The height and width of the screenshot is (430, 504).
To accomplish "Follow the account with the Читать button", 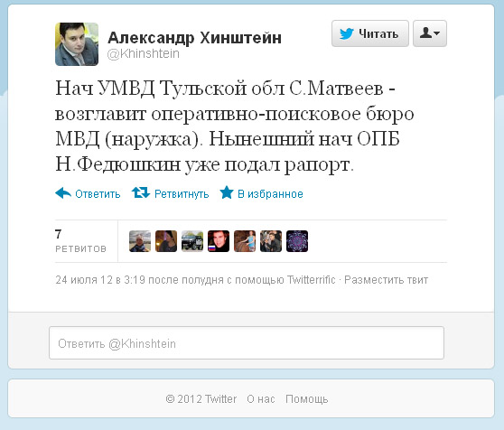I will coord(370,33).
